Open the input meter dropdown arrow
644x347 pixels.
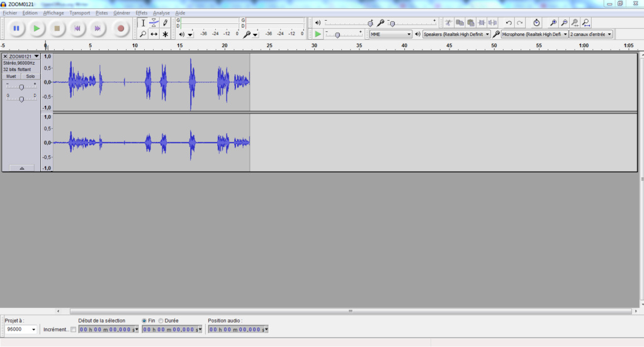[255, 35]
